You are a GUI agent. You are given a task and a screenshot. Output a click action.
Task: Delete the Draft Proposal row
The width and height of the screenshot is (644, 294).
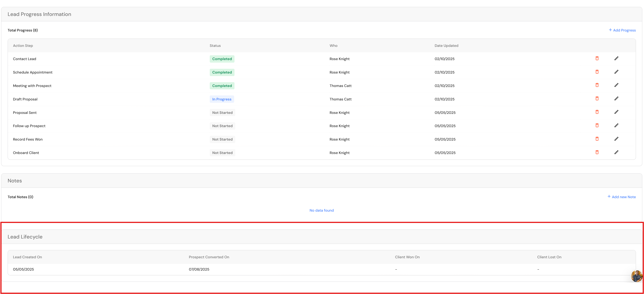(x=597, y=99)
